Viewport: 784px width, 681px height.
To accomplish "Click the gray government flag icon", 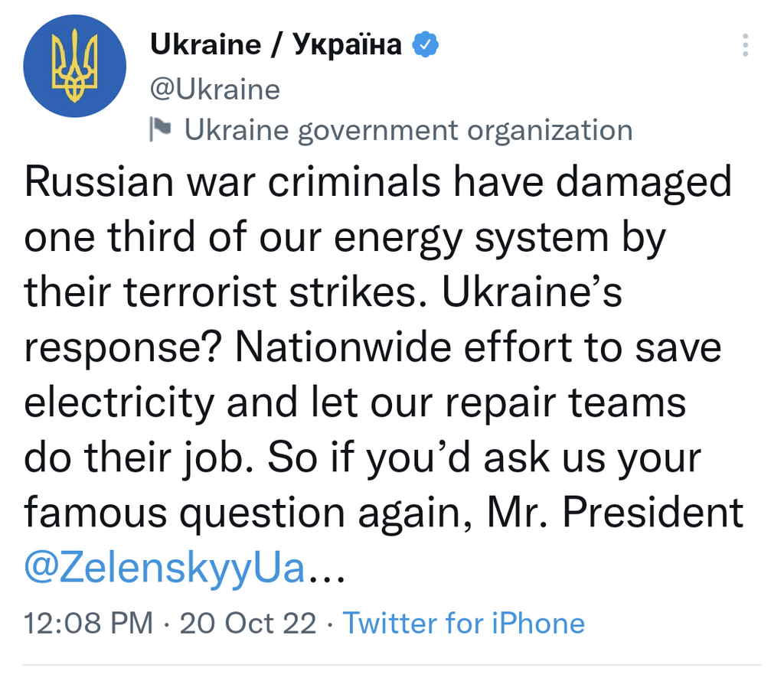I will point(161,129).
